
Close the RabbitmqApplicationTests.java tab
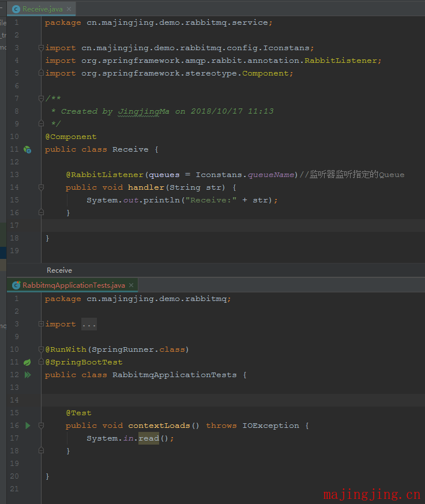tap(131, 285)
